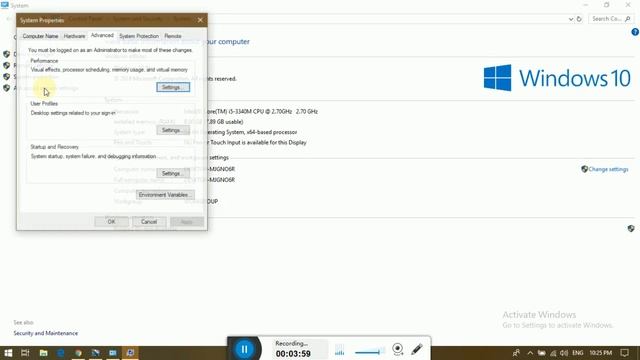
Task: Click the System window title icon
Action: 5,5
